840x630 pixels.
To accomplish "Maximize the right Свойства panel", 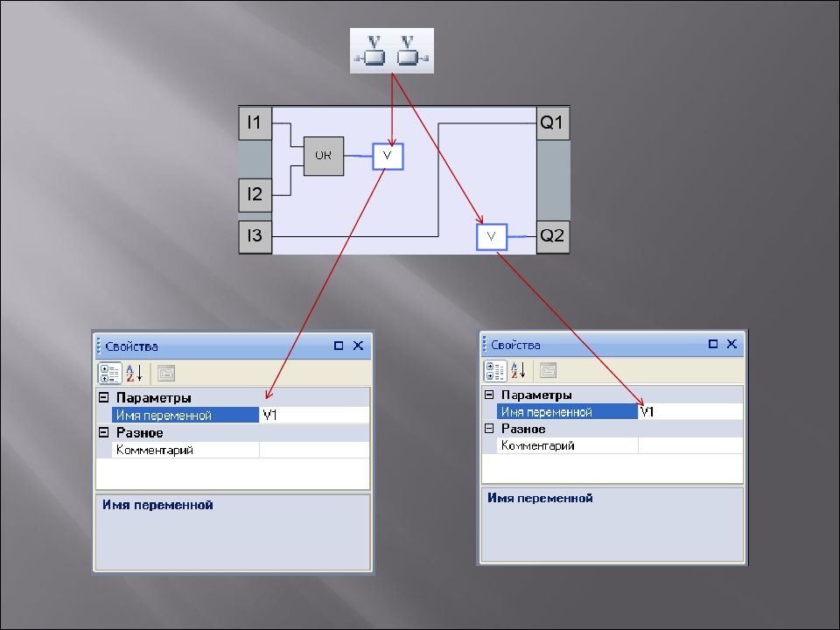I will click(713, 343).
